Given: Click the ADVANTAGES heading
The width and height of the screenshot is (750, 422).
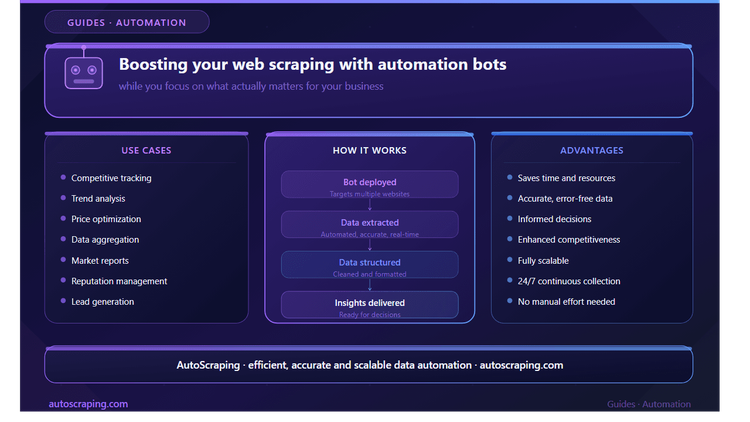Looking at the screenshot, I should click(x=592, y=150).
